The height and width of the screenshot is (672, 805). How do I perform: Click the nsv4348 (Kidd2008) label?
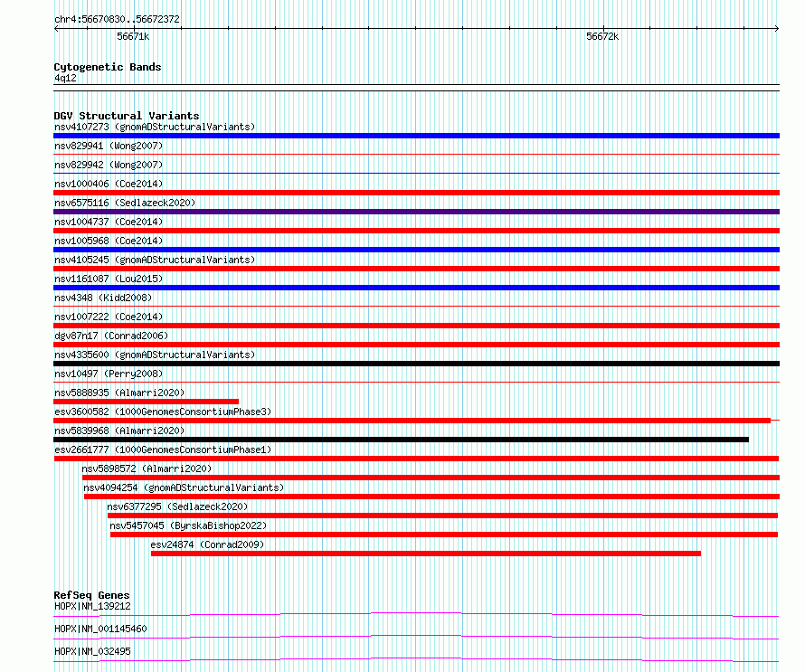tap(103, 298)
